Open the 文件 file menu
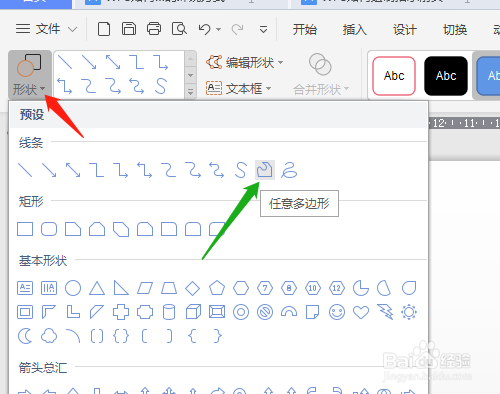The width and height of the screenshot is (500, 394). pos(38,29)
